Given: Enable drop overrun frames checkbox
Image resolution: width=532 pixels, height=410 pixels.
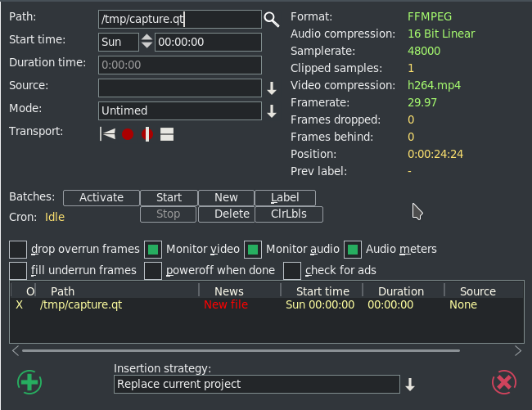Looking at the screenshot, I should [18, 249].
